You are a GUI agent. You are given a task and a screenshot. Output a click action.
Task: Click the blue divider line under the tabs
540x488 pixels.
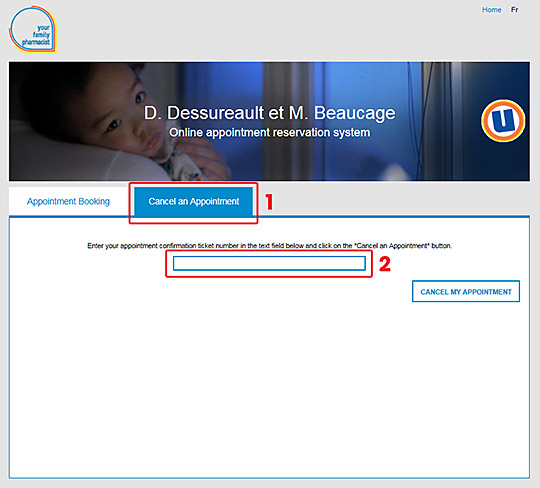click(x=393, y=216)
